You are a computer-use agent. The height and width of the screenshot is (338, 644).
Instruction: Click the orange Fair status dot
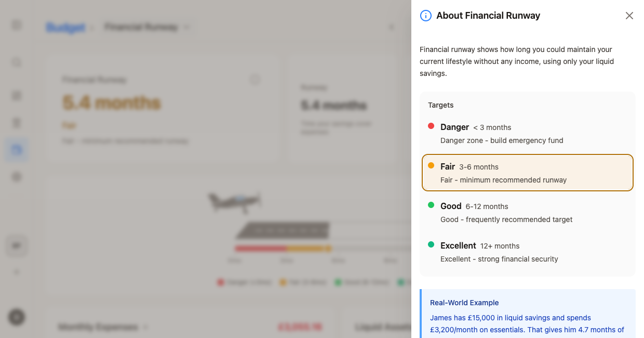point(431,165)
